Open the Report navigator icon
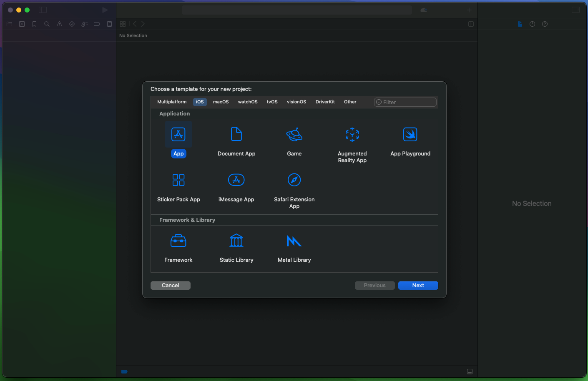588x381 pixels. click(109, 24)
